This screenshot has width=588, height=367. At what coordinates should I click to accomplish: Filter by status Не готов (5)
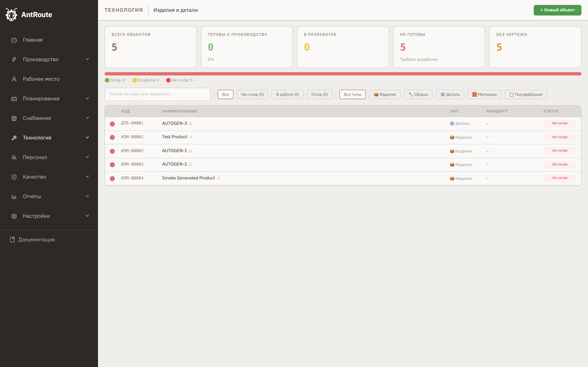pos(252,94)
